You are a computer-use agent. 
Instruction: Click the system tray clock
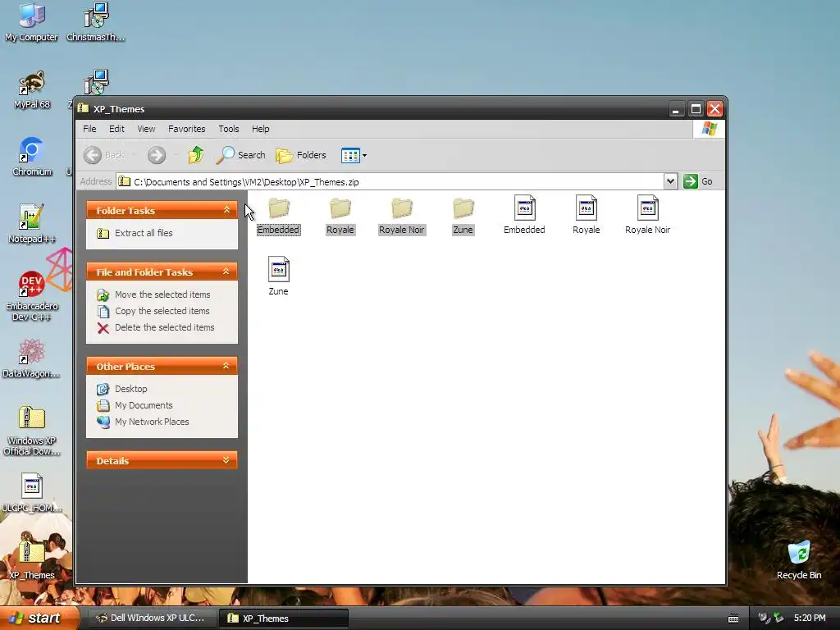[810, 619]
